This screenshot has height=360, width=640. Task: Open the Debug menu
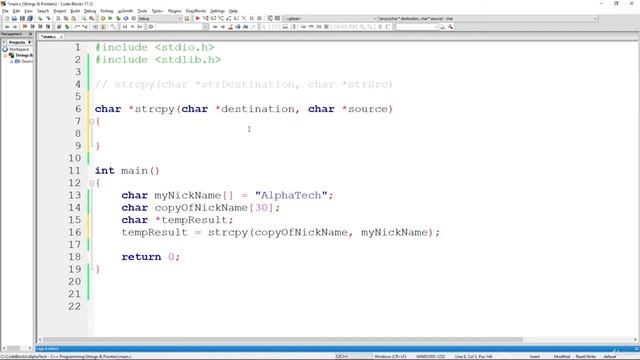90,11
